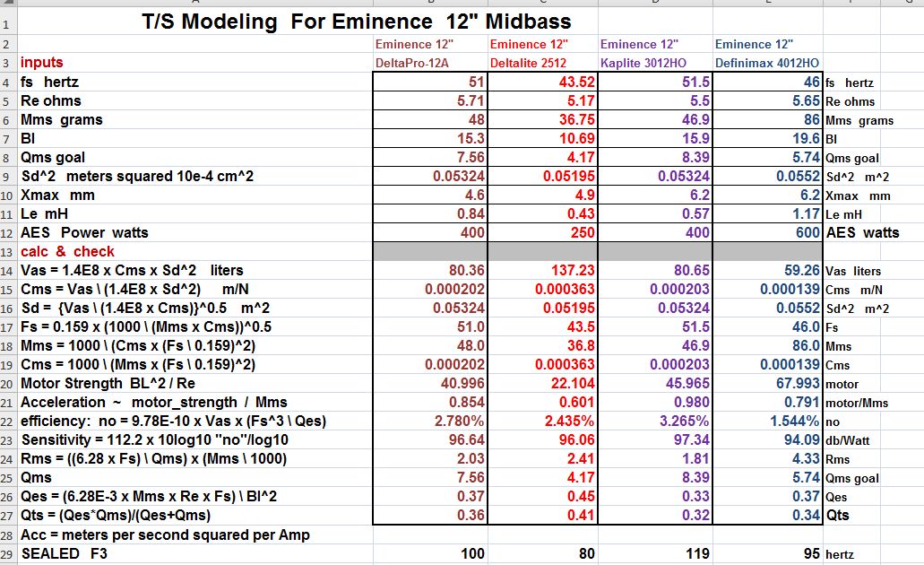This screenshot has width=924, height=565.
Task: Click the 'Vas liters' label right of 59.26
Action: pos(853,272)
